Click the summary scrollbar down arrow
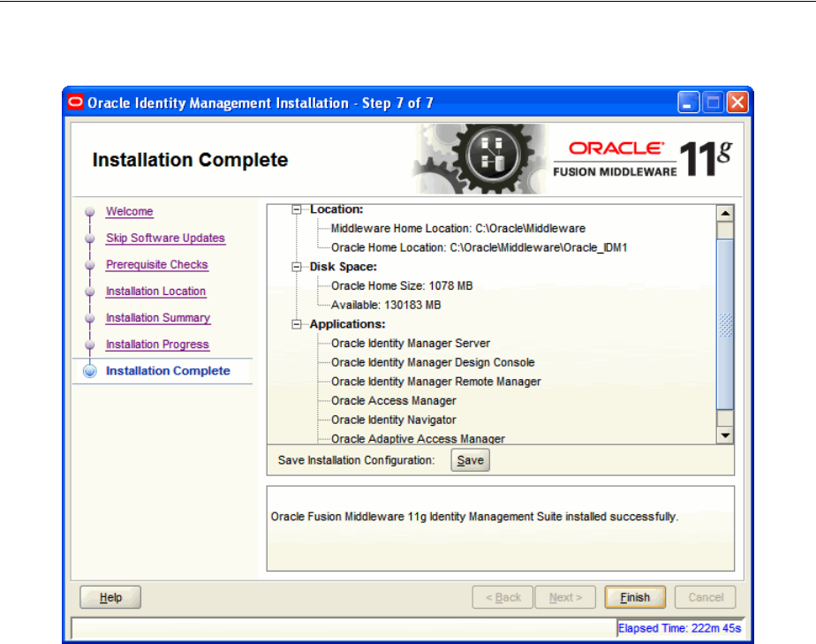Screen dimensions: 816x644 click(x=725, y=436)
